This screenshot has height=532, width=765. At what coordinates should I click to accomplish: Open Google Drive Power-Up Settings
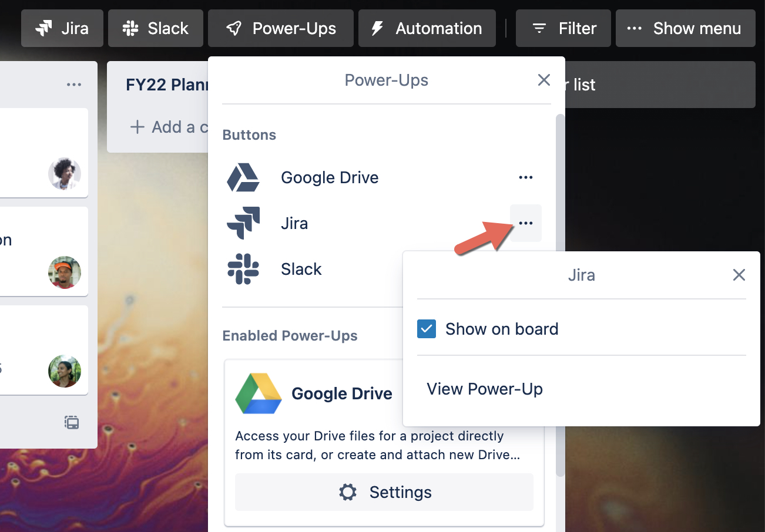point(384,492)
